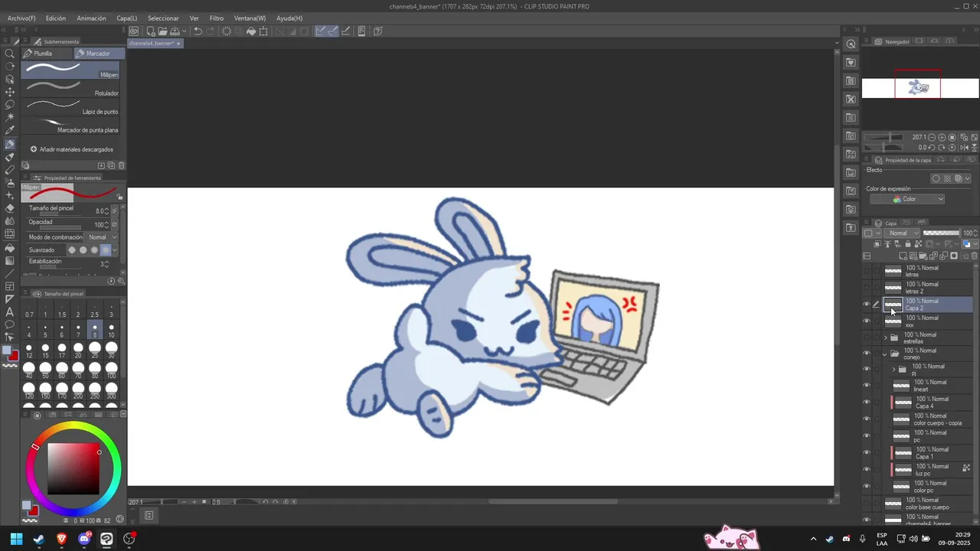980x551 pixels.
Task: Open the Efecto options arrow
Action: tap(968, 178)
